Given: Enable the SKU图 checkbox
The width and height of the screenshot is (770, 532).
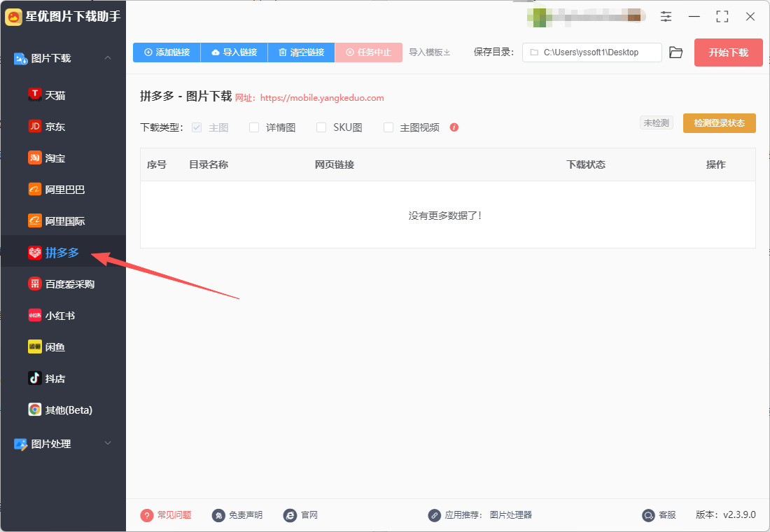Looking at the screenshot, I should 321,127.
